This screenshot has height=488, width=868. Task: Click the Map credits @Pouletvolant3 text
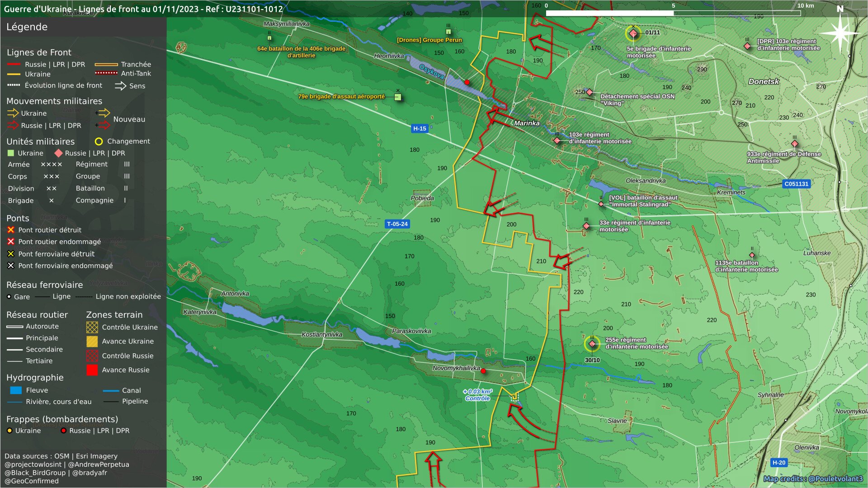(x=813, y=479)
